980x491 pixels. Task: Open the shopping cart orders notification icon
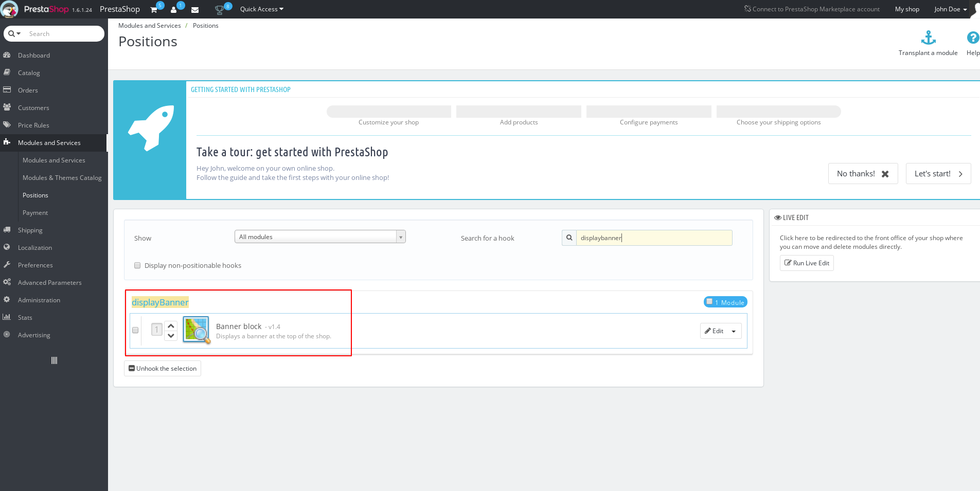click(154, 10)
